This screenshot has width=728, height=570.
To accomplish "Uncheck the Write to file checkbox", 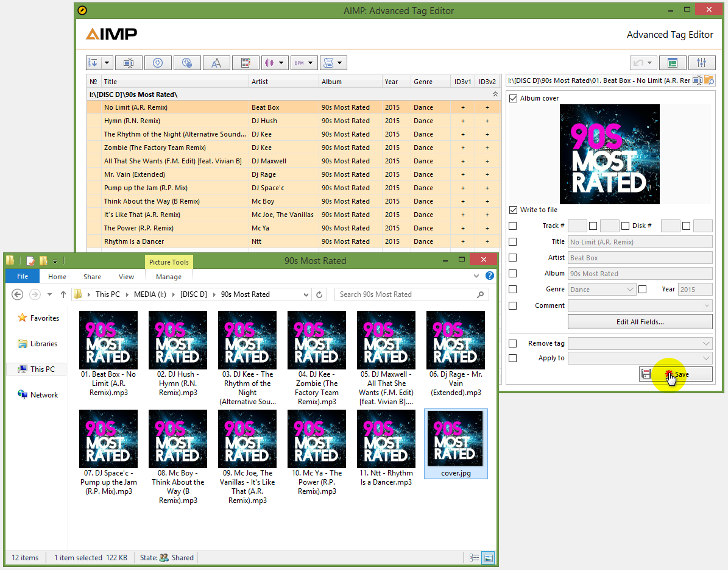I will click(x=513, y=210).
